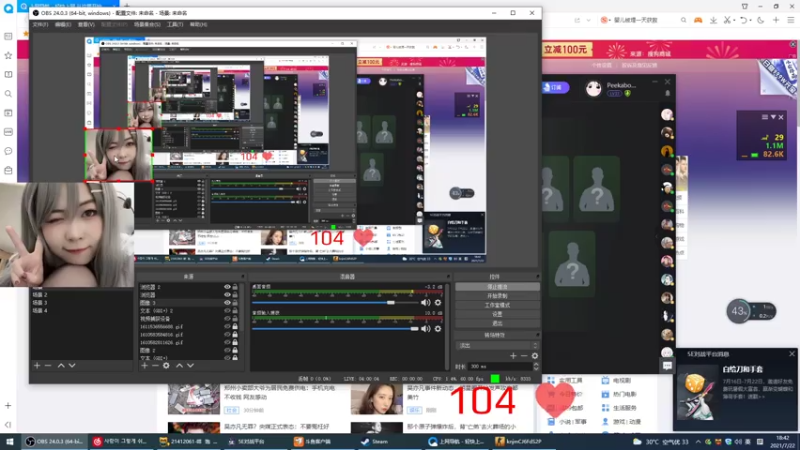The image size is (800, 450).
Task: Expand the dropdown arrow left of the browser address bar
Action: (x=589, y=20)
